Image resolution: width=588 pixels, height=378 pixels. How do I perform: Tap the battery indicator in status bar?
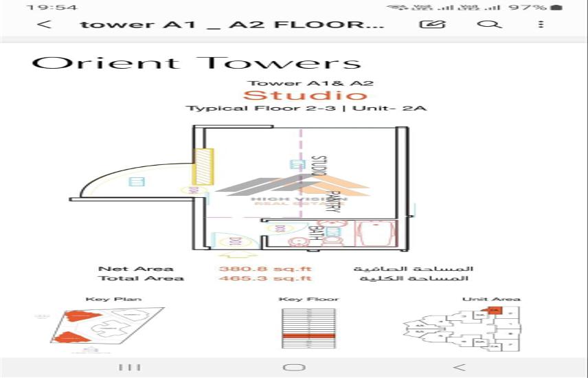click(556, 8)
